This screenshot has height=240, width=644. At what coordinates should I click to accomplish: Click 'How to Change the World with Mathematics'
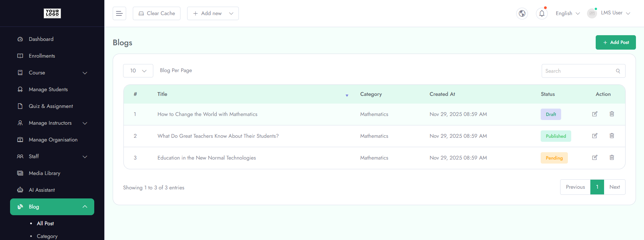point(207,114)
